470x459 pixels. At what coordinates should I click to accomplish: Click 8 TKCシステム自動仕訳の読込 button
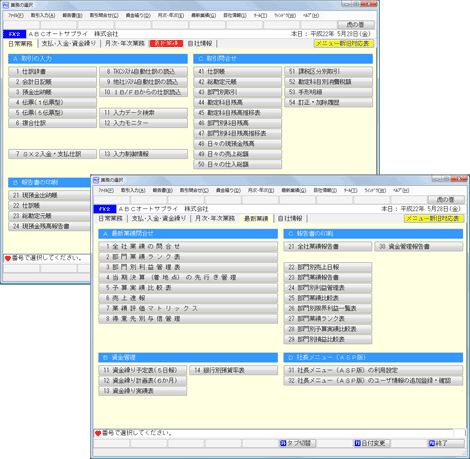tap(144, 71)
